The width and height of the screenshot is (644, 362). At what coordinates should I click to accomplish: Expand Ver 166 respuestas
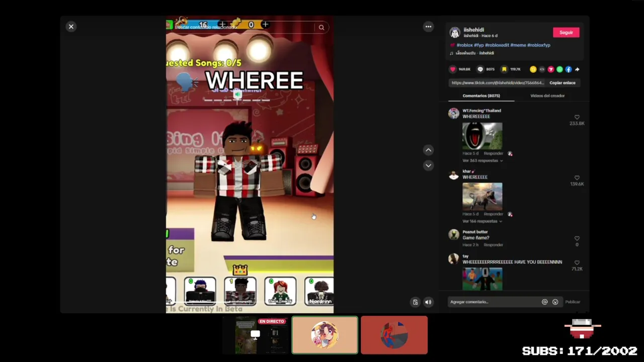(x=482, y=221)
